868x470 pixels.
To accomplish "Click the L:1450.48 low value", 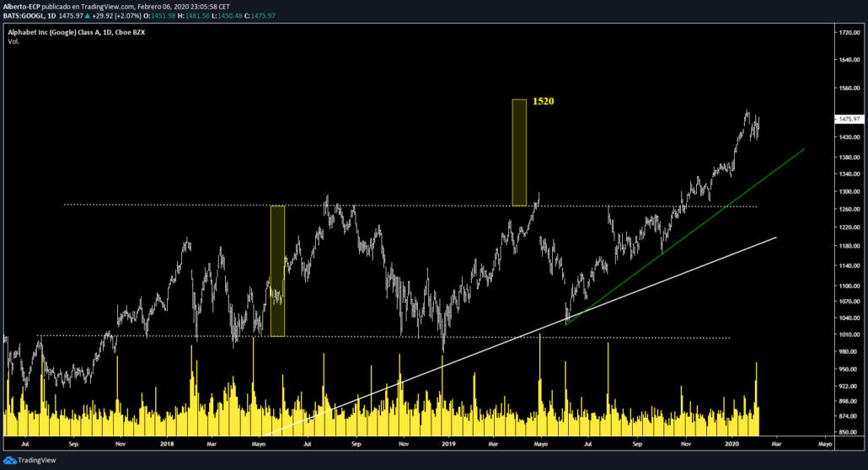I will pos(227,16).
